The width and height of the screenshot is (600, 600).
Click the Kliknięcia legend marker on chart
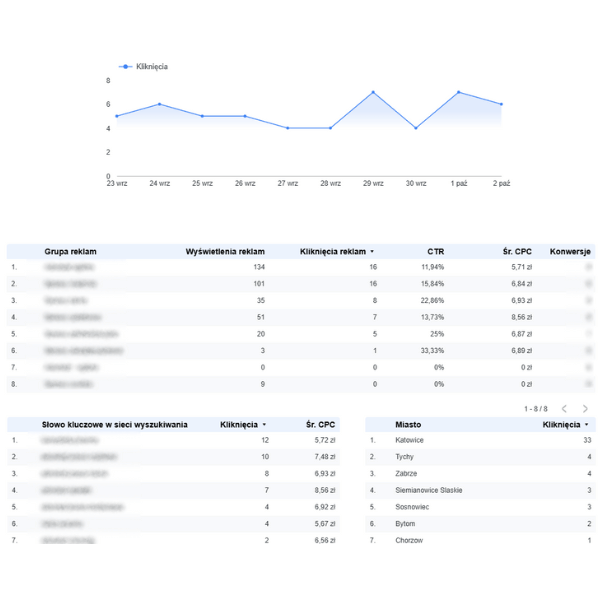[x=125, y=67]
